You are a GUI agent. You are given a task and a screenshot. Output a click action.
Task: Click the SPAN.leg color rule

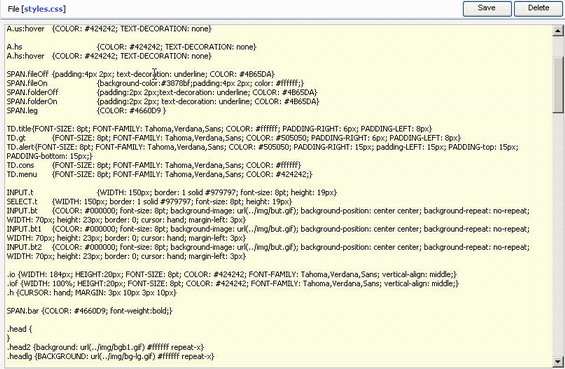tap(86, 111)
